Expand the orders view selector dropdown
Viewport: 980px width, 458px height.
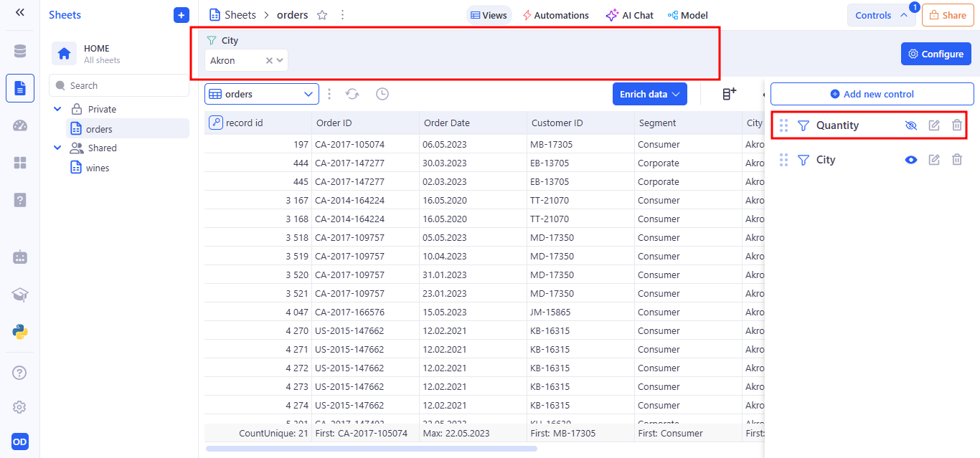[x=308, y=94]
